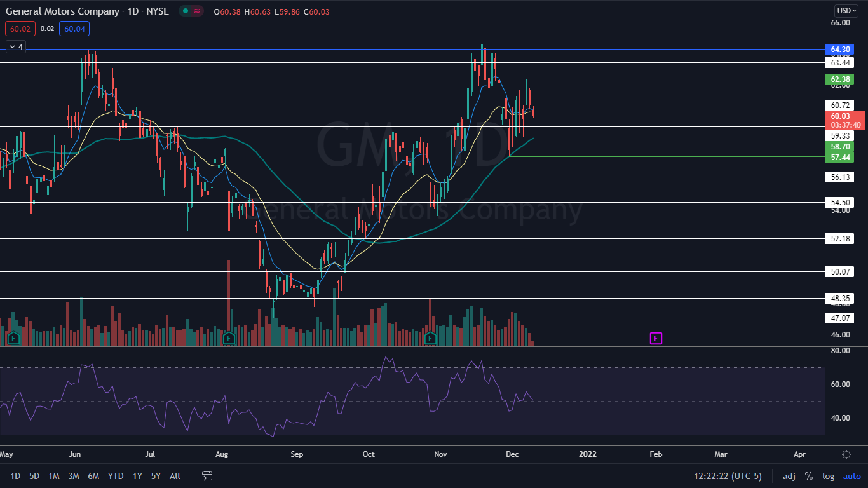Click the red 60.02 sell price button

[x=20, y=29]
